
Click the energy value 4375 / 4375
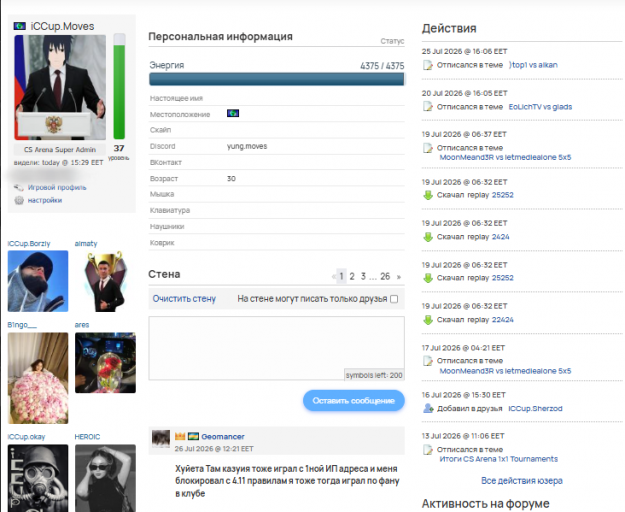(382, 66)
